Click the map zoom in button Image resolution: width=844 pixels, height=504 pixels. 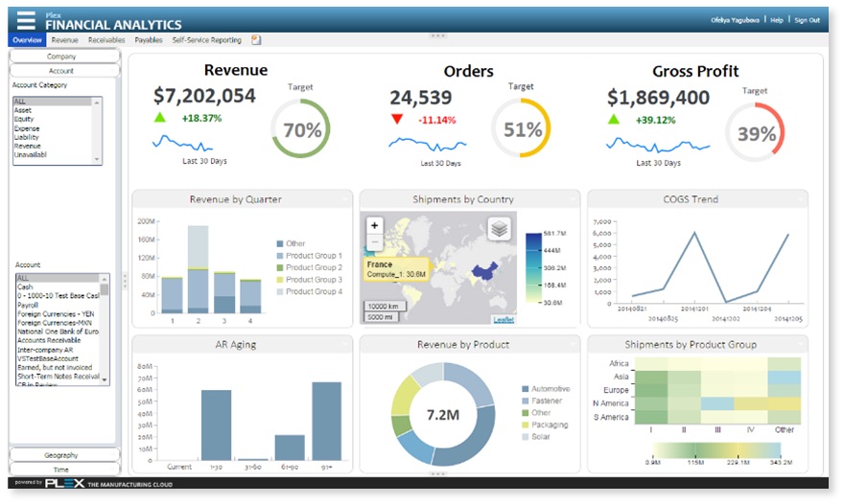coord(374,225)
